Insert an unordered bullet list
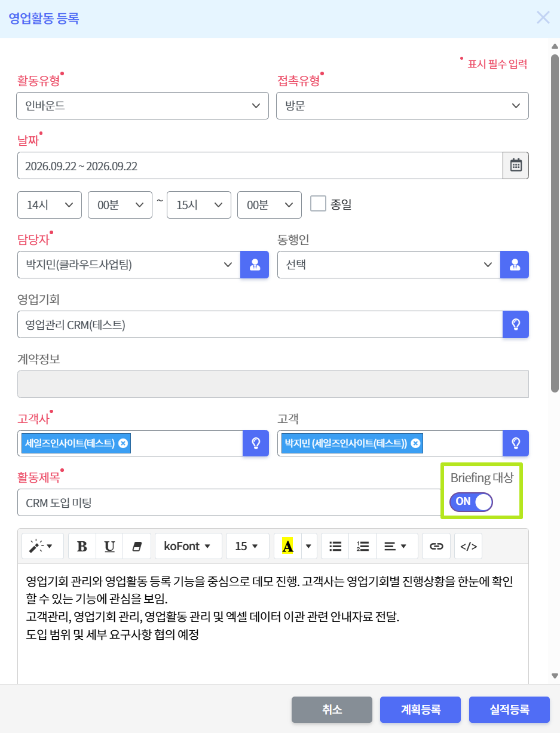 tap(335, 546)
